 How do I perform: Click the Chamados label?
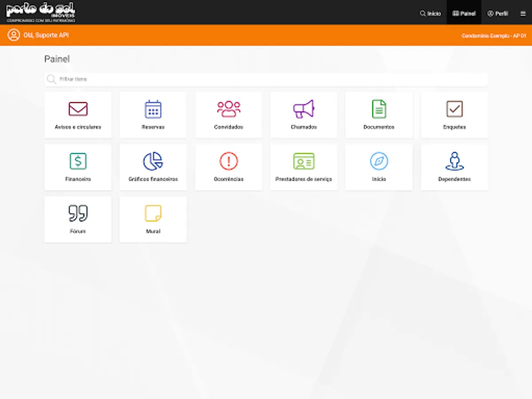coord(304,127)
